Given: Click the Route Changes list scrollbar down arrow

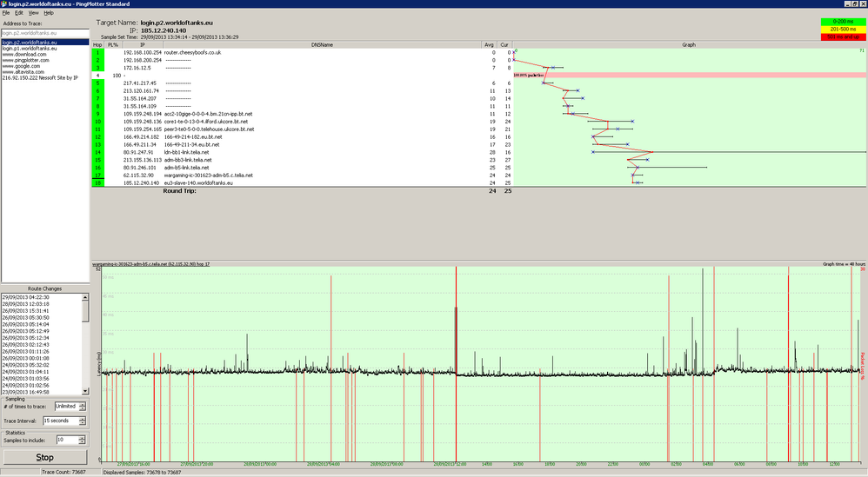Looking at the screenshot, I should [85, 391].
